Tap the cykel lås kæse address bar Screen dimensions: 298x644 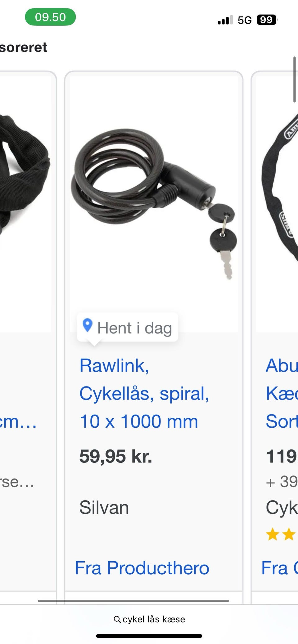149,619
